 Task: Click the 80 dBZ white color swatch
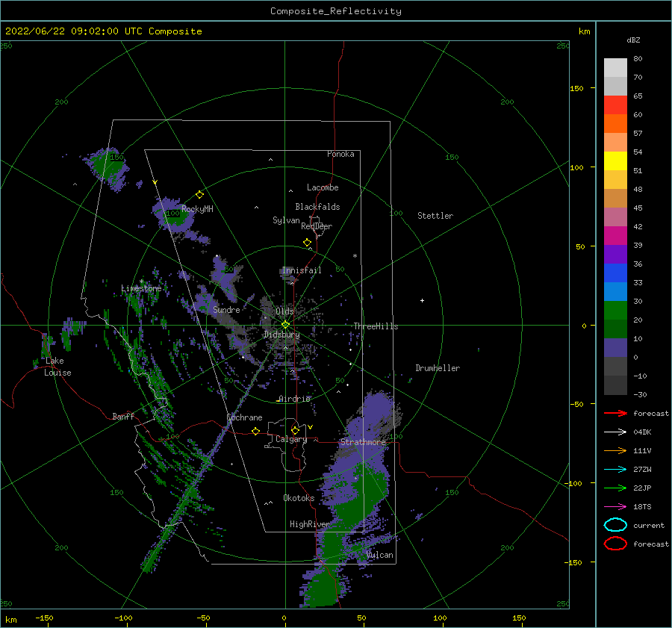(615, 68)
